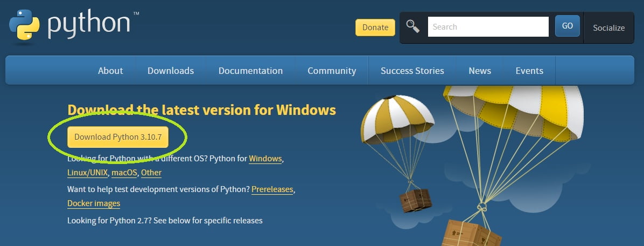Open the Socialize menu
Image resolution: width=644 pixels, height=246 pixels.
coord(608,28)
